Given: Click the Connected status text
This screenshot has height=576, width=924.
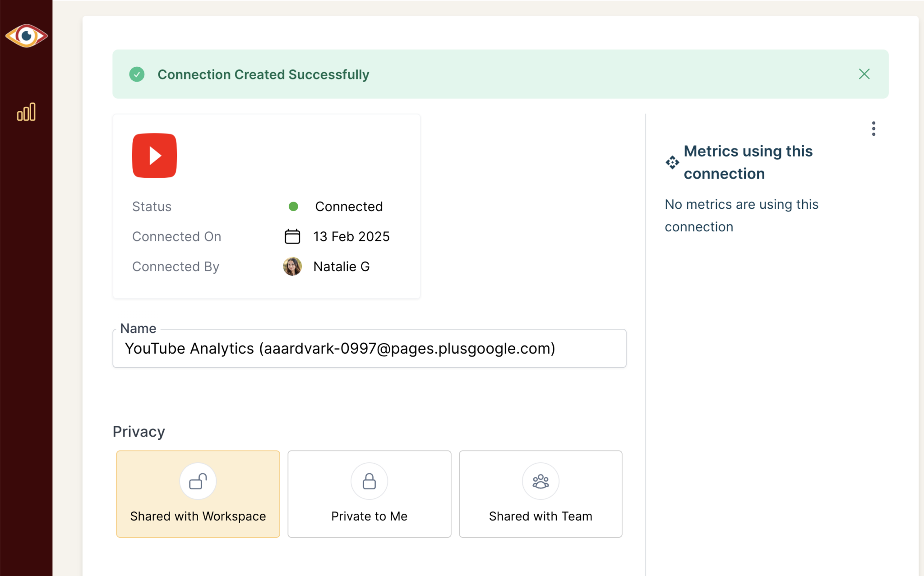Looking at the screenshot, I should [349, 206].
